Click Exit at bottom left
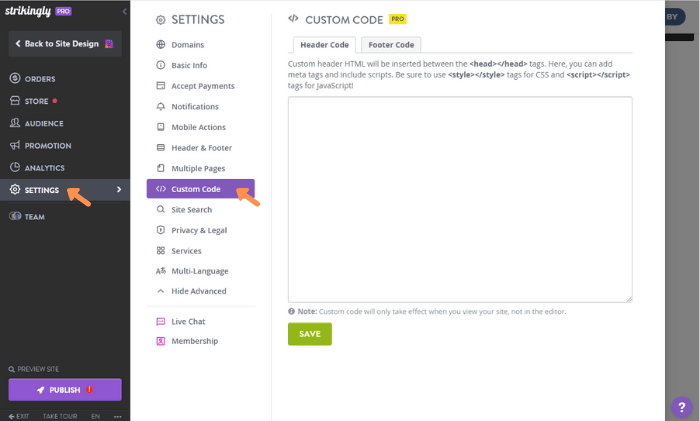 coord(19,416)
